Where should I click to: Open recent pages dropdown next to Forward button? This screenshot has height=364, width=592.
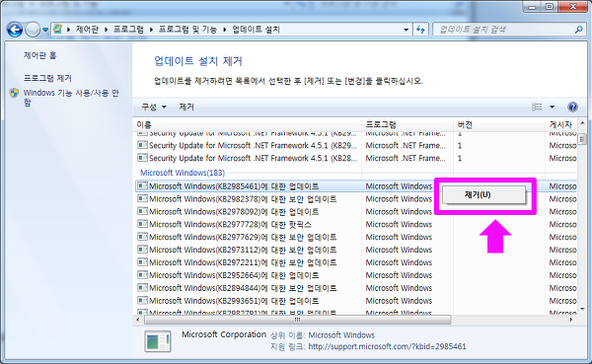[45, 30]
